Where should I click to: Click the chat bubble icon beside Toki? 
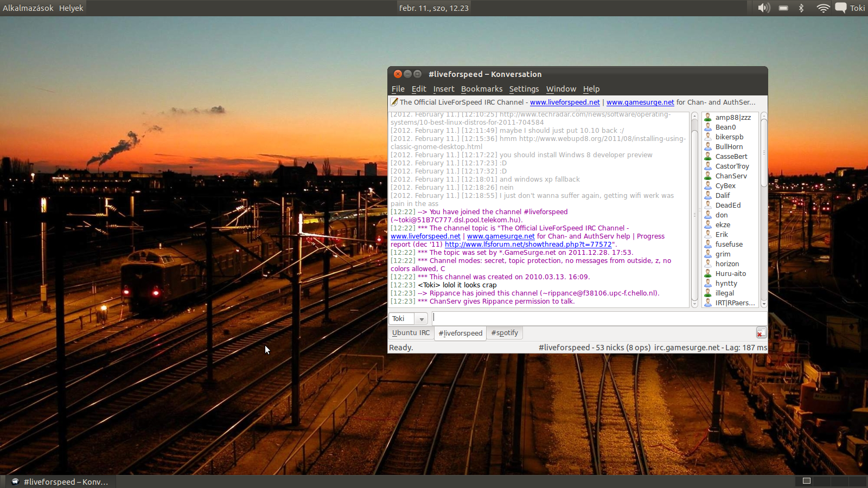point(840,8)
